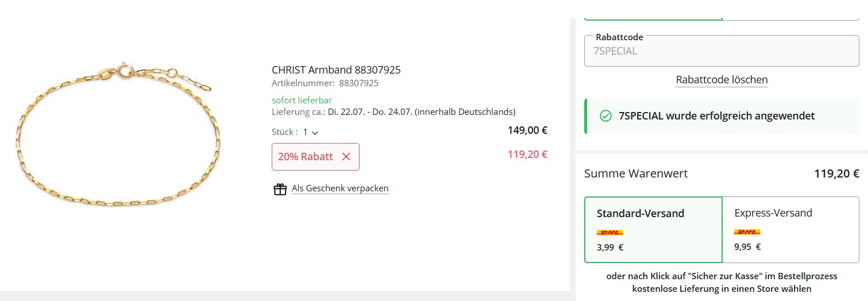
Task: Select Als Geschenk verpacken link
Action: click(x=340, y=188)
